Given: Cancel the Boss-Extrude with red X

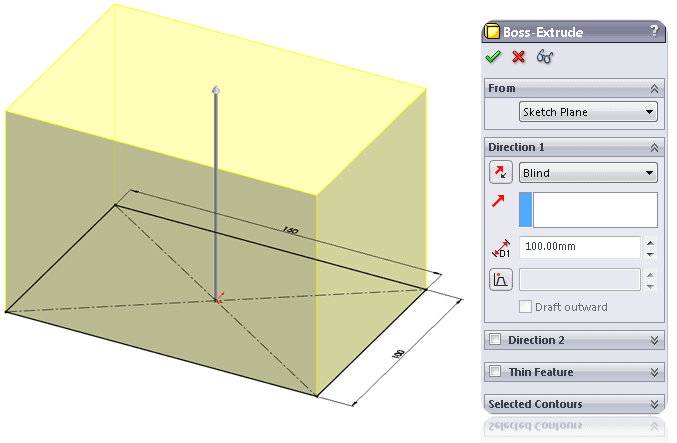Looking at the screenshot, I should 519,57.
